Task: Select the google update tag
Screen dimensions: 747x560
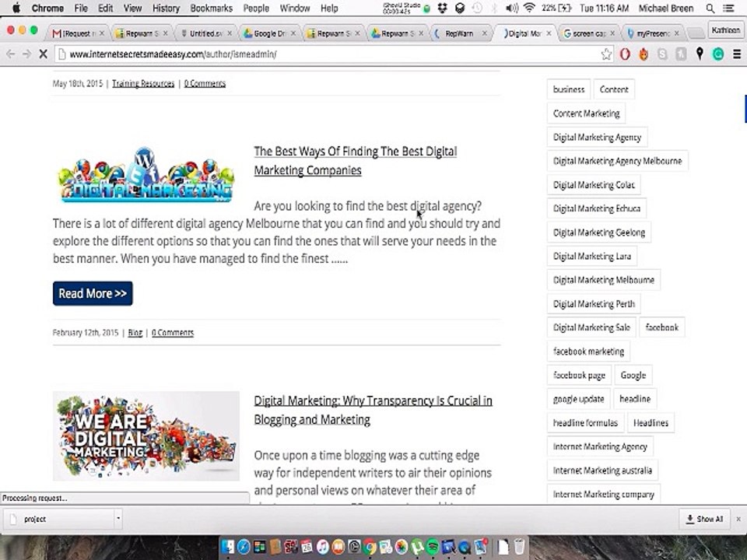Action: 578,399
